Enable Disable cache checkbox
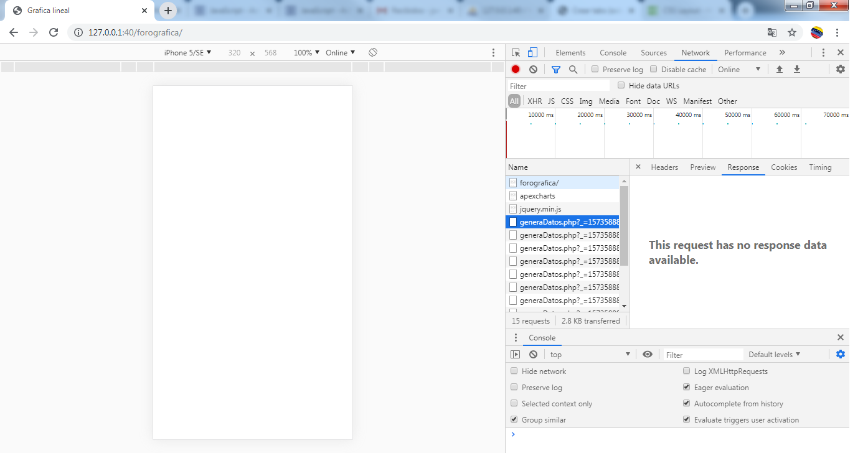 pos(654,69)
